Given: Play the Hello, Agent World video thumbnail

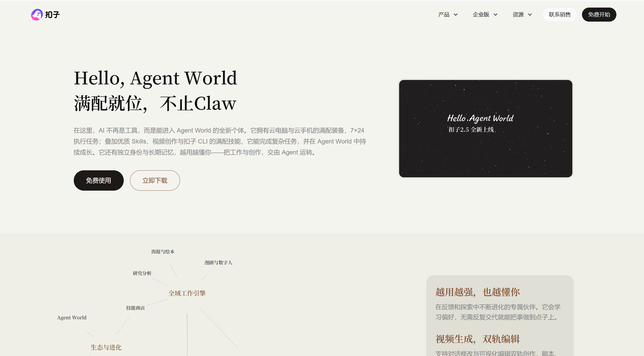Looking at the screenshot, I should [486, 129].
